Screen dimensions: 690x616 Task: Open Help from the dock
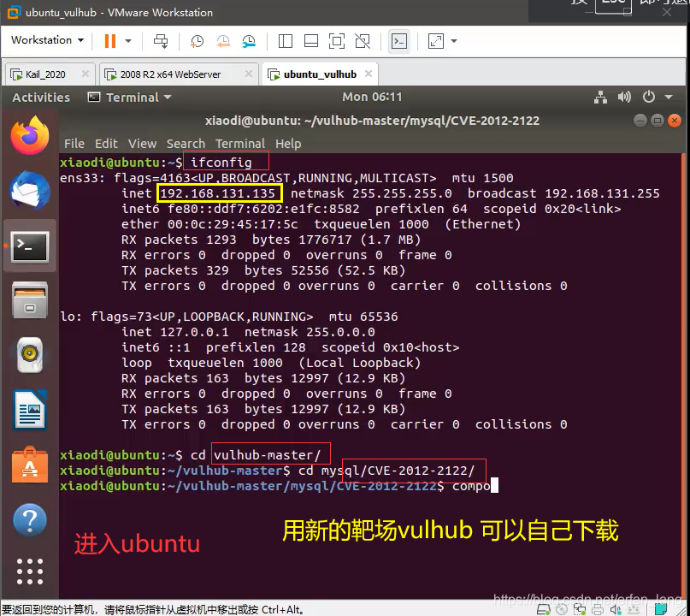pyautogui.click(x=30, y=520)
